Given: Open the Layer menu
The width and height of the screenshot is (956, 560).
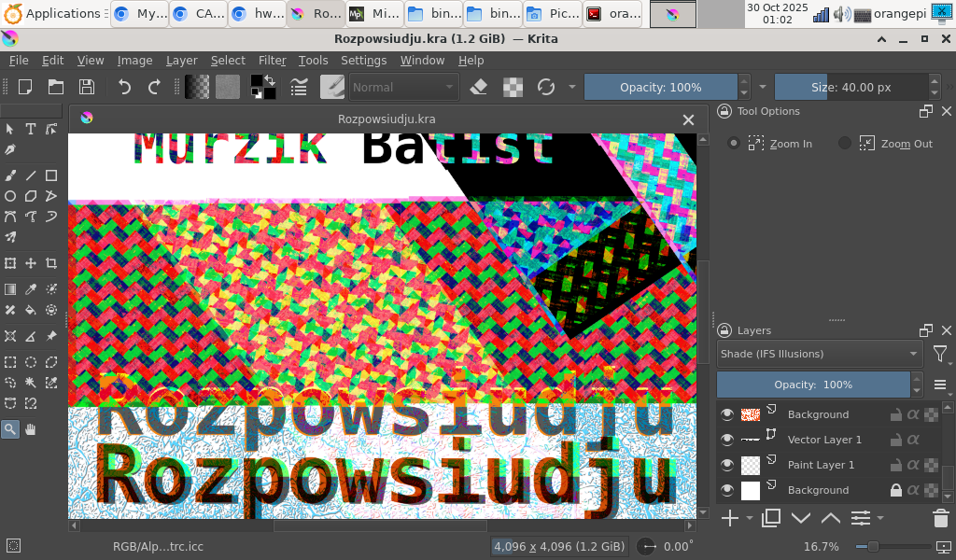Looking at the screenshot, I should coord(182,60).
